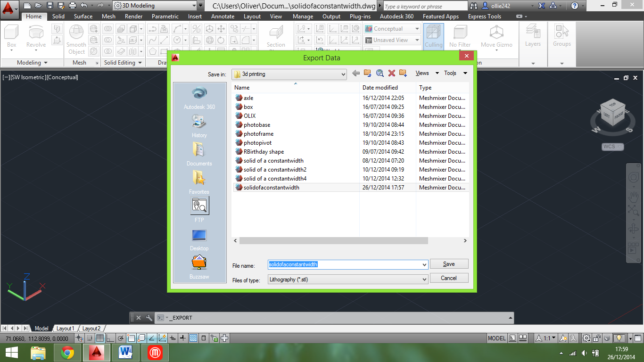
Task: Switch to the Solid ribbon tab
Action: point(58,16)
